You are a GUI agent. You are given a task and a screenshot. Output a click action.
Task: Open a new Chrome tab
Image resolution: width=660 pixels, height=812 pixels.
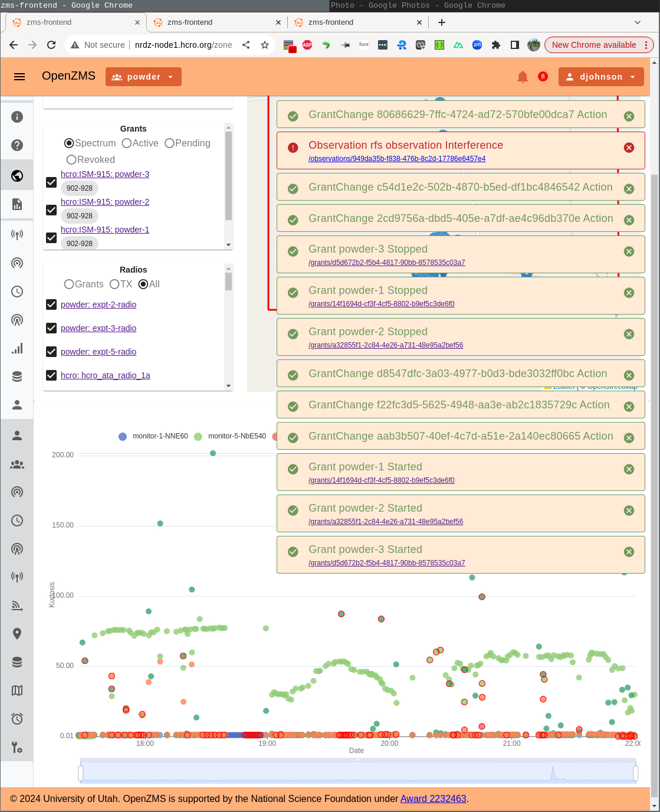[x=442, y=22]
